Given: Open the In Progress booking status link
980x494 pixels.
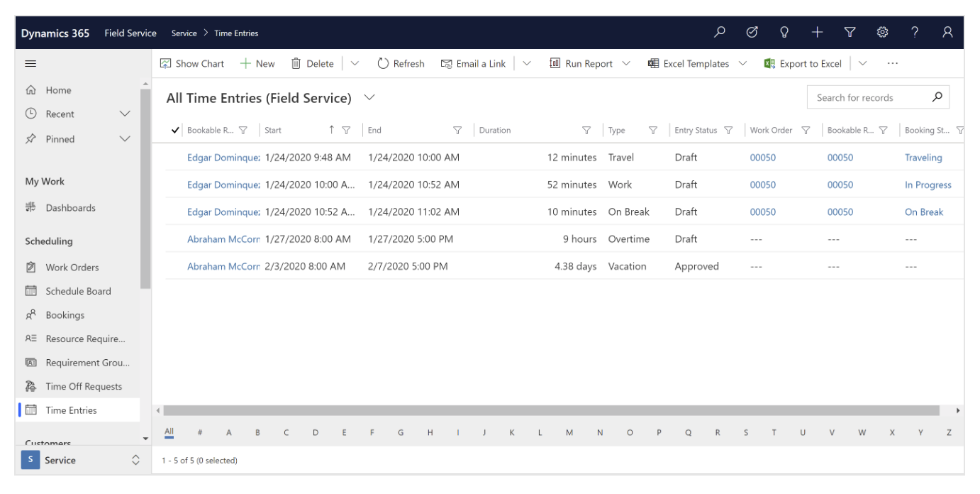Looking at the screenshot, I should pos(928,185).
